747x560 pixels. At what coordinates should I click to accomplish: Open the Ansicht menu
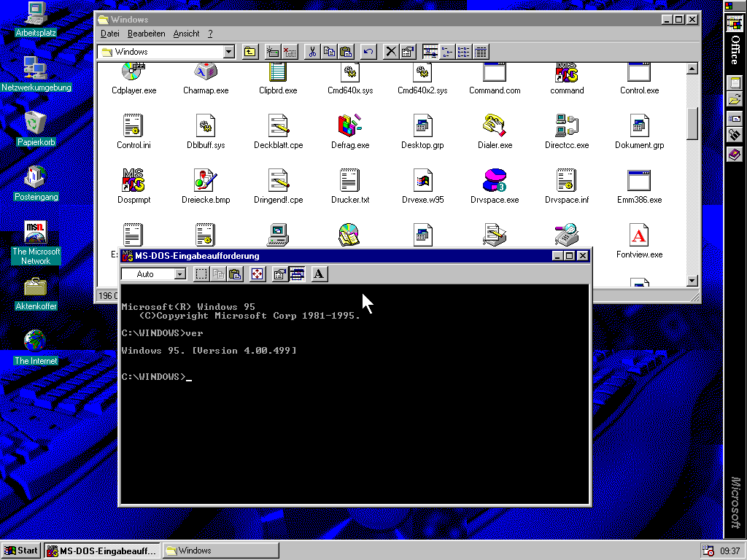186,34
